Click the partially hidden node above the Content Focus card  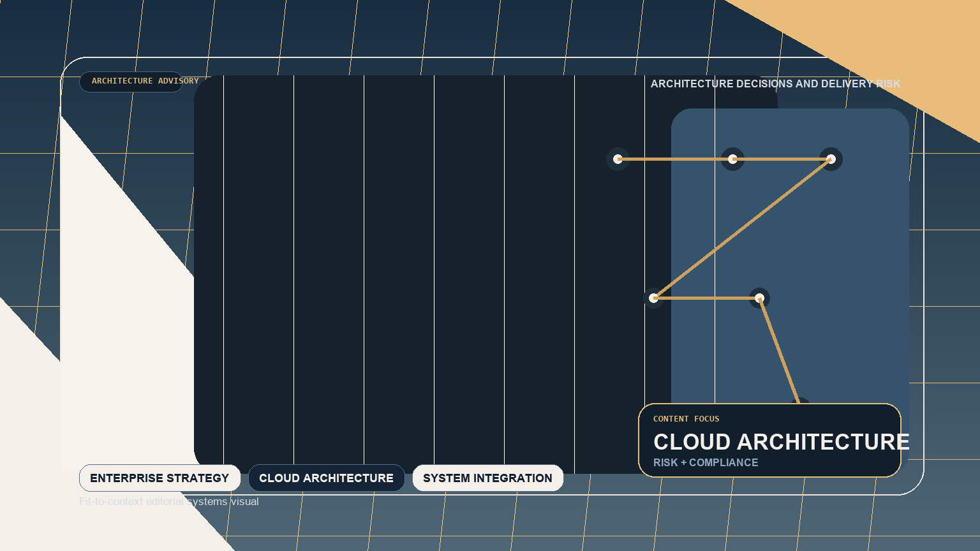click(x=800, y=400)
